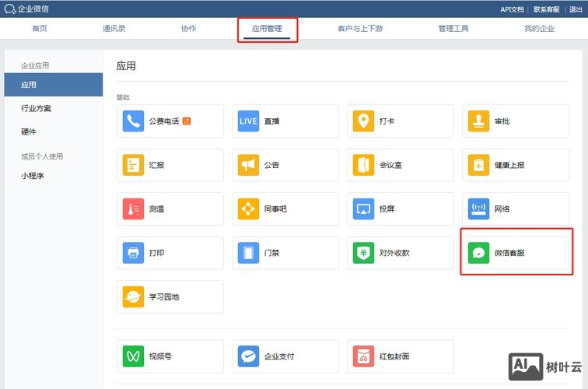588x389 pixels.
Task: Open the 投屏 screen cast icon
Action: pyautogui.click(x=363, y=209)
